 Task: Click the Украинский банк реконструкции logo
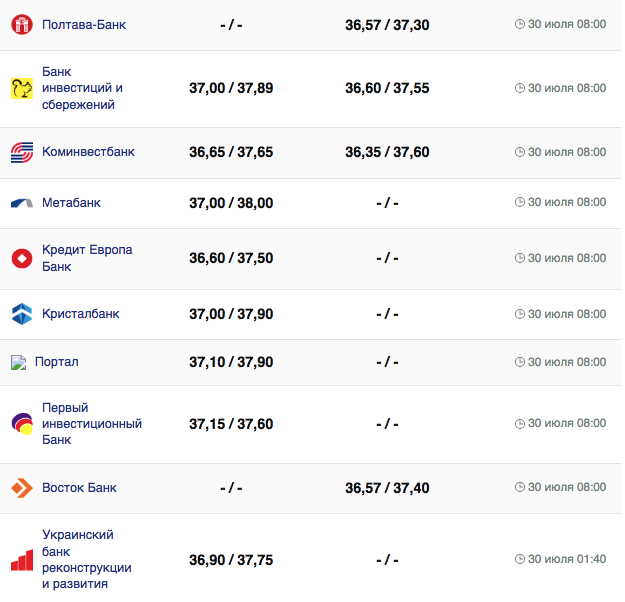point(22,560)
